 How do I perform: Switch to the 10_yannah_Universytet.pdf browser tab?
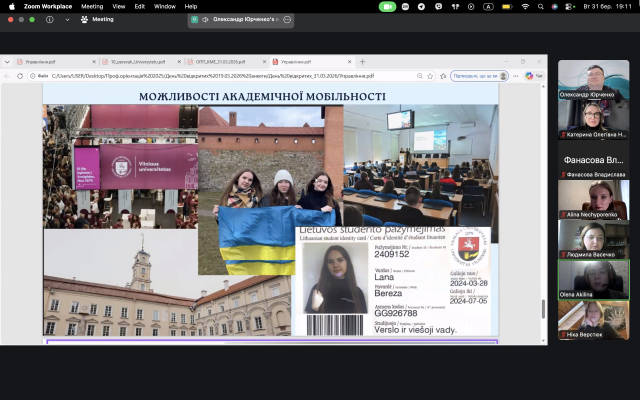(139, 61)
